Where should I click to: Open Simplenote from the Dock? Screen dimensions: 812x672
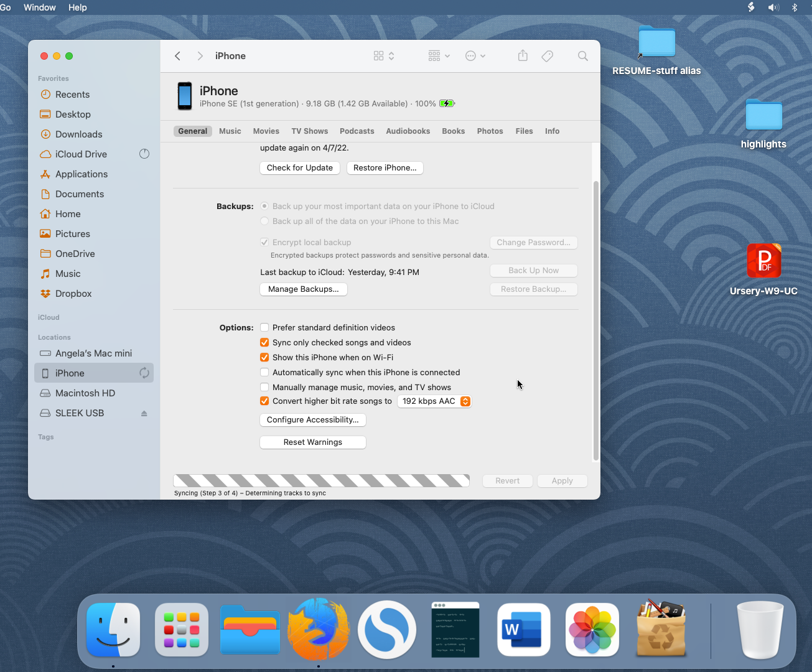click(x=387, y=630)
